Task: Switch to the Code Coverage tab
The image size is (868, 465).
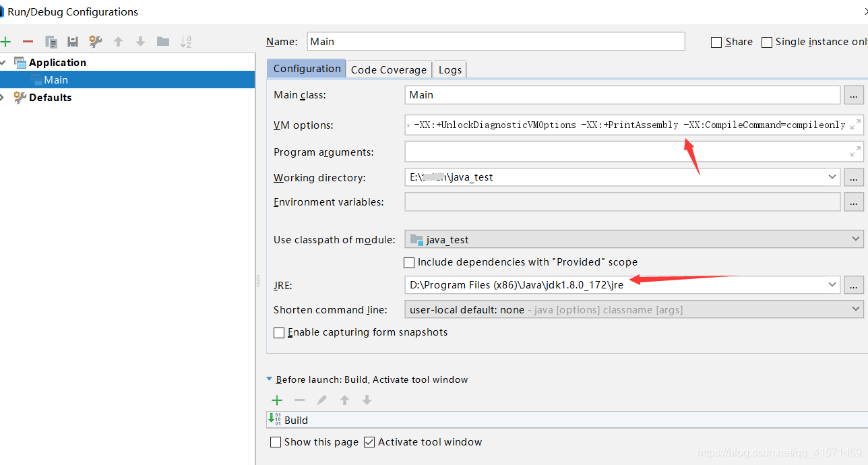Action: [388, 69]
